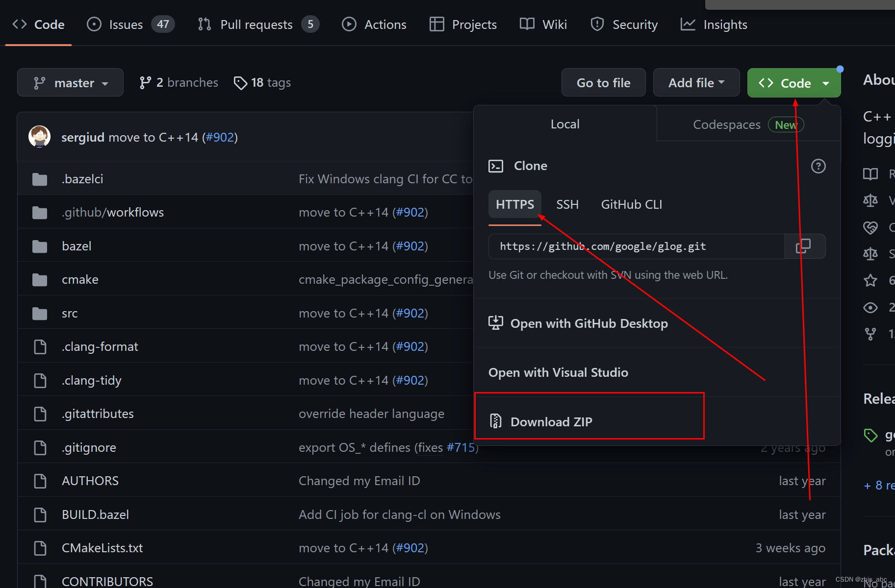Copy the HTTPS clone URL with the copy icon

pyautogui.click(x=803, y=246)
